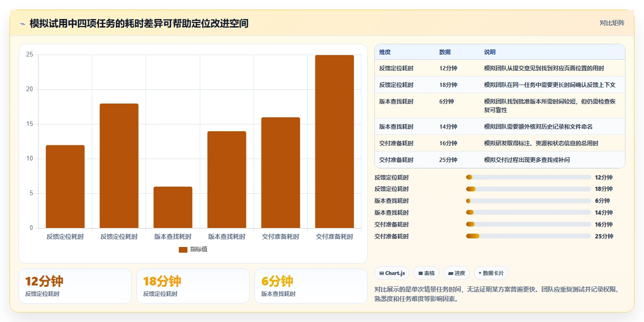Click the 维度 table column header

click(385, 52)
